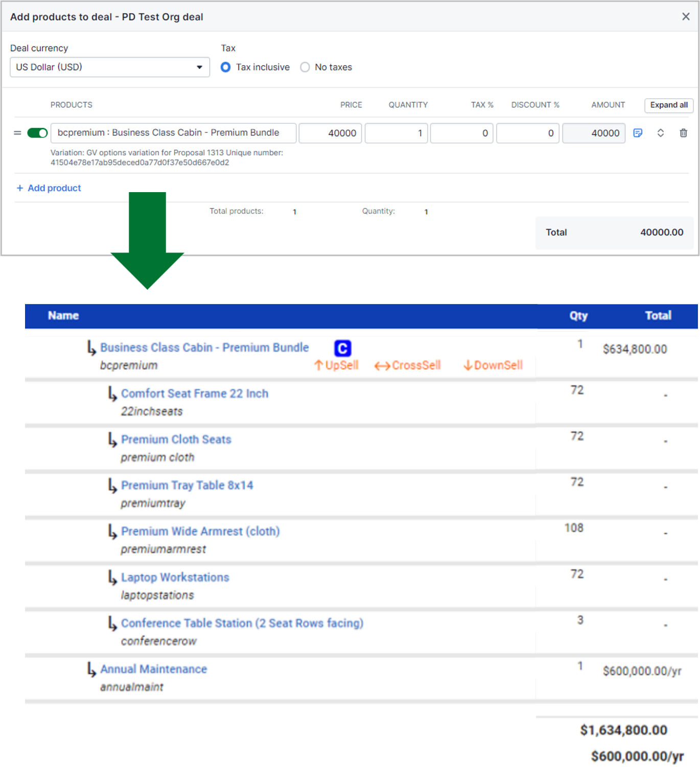Open the Annual Maintenance item link
Screen dimensions: 700x767
(153, 669)
